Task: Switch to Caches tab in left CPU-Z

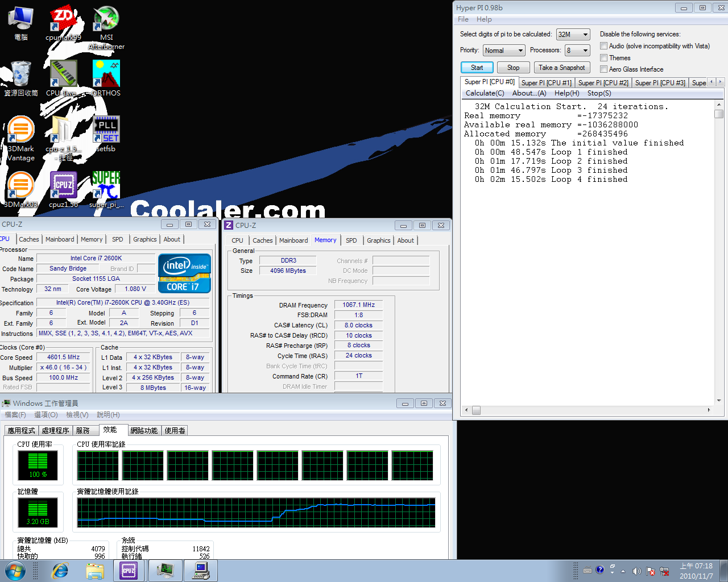Action: pyautogui.click(x=28, y=239)
